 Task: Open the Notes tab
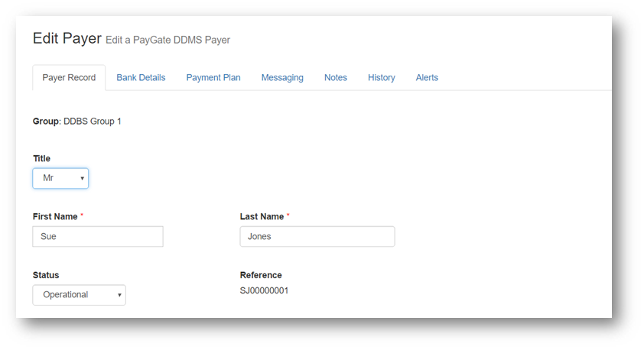[x=335, y=78]
